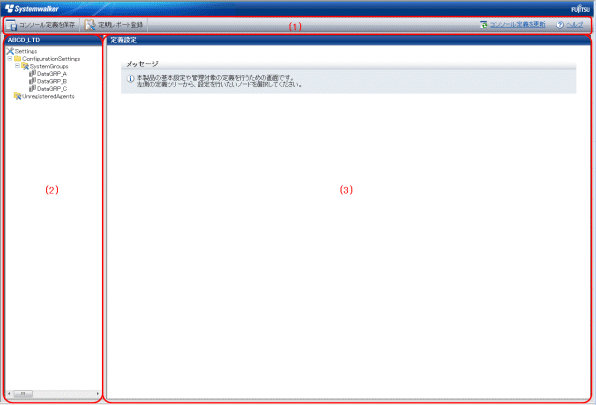Image resolution: width=596 pixels, height=405 pixels.
Task: Open the ヘルプ link
Action: click(x=574, y=25)
